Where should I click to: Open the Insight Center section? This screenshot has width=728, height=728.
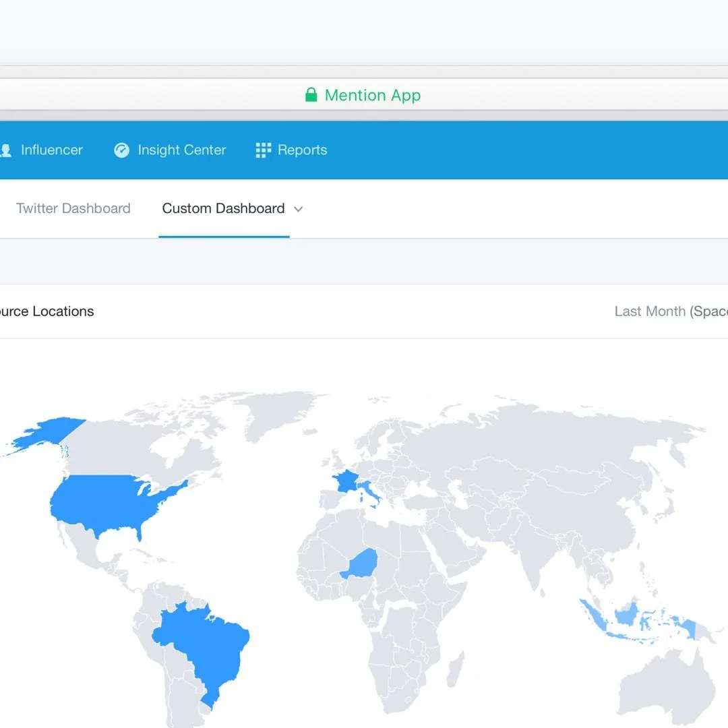tap(181, 150)
